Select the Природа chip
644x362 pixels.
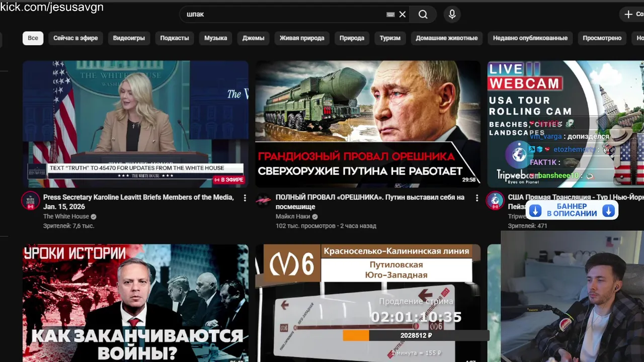point(352,38)
